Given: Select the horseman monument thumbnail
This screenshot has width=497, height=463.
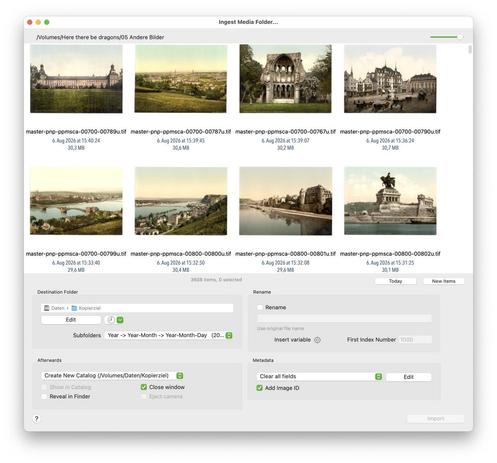Looking at the screenshot, I should coord(390,201).
